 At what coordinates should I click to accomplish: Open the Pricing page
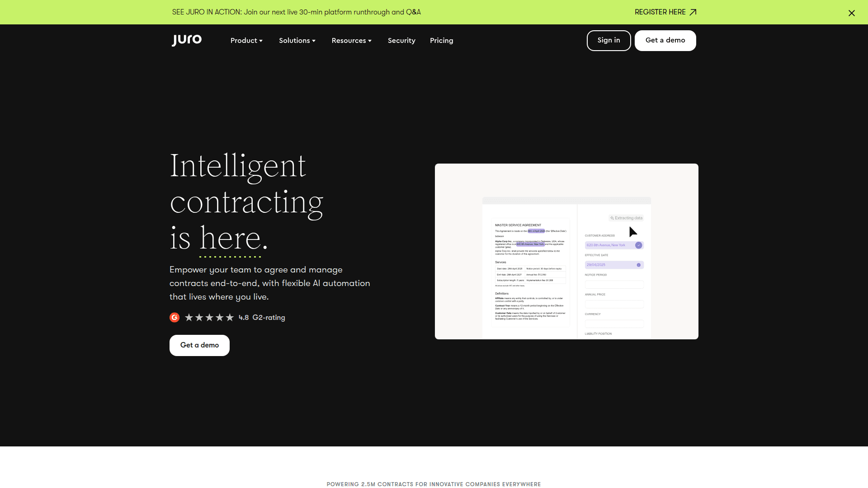coord(441,41)
